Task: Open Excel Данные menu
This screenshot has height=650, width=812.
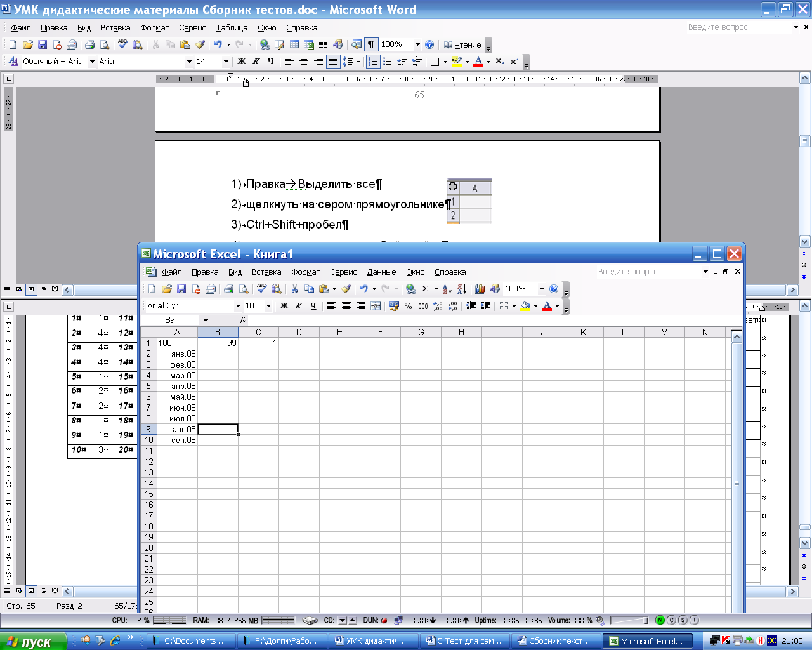Action: coord(381,272)
